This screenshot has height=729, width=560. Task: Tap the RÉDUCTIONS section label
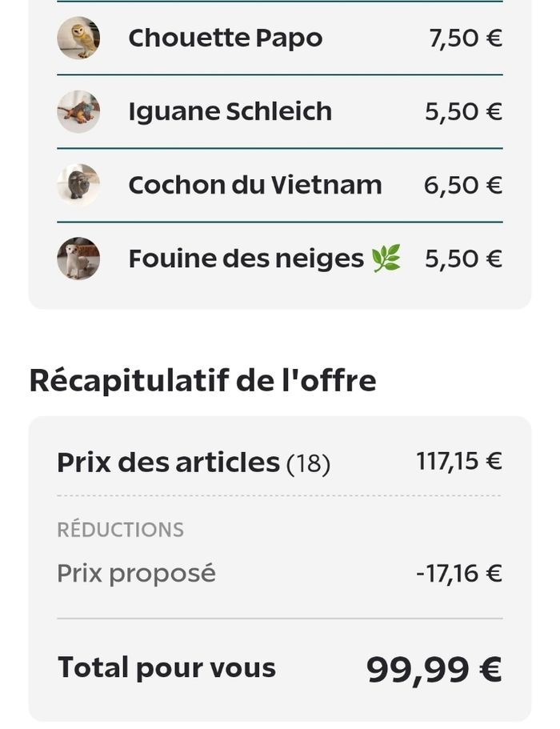click(120, 530)
